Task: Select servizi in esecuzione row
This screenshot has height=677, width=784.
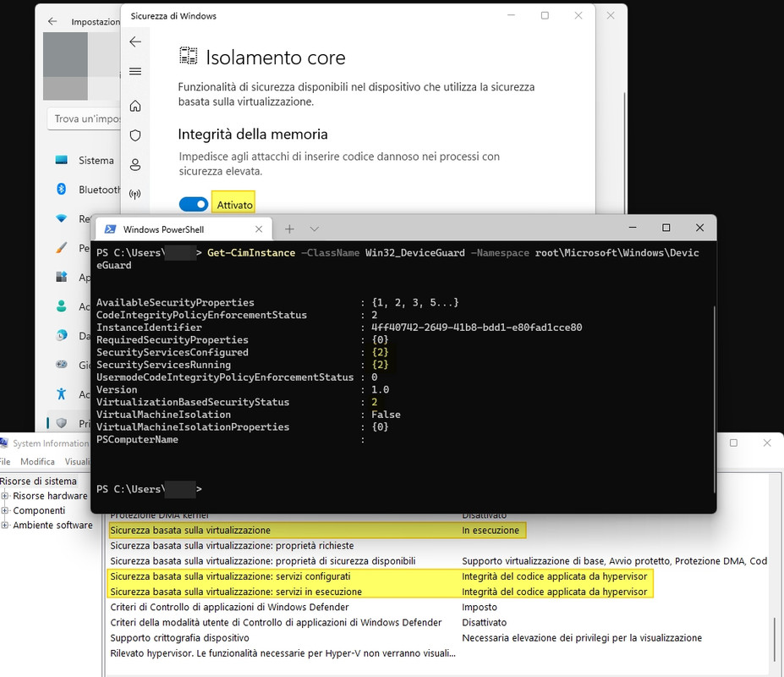Action: click(381, 592)
